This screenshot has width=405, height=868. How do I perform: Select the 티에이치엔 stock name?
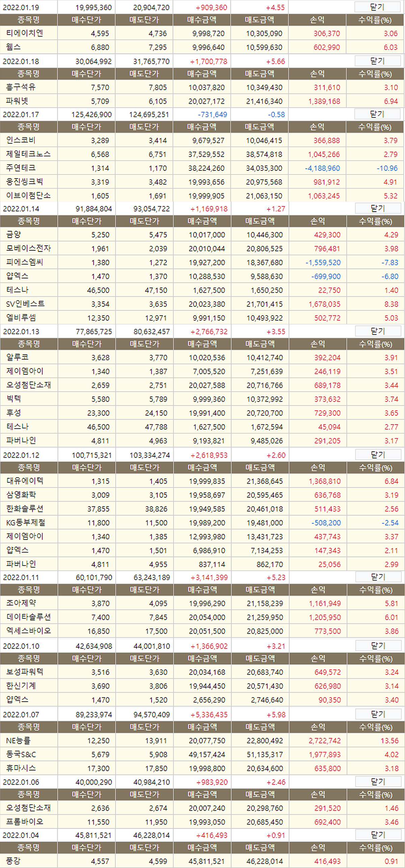click(25, 33)
